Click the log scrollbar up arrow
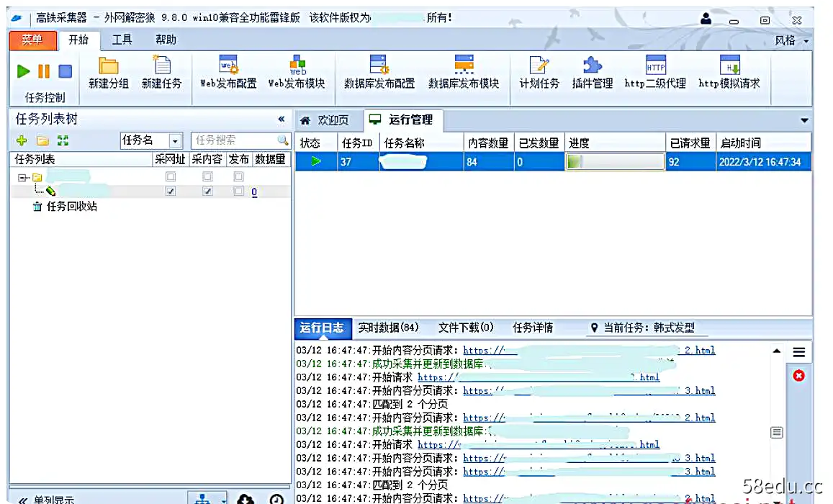Screen dimensions: 833x504 (x=777, y=351)
